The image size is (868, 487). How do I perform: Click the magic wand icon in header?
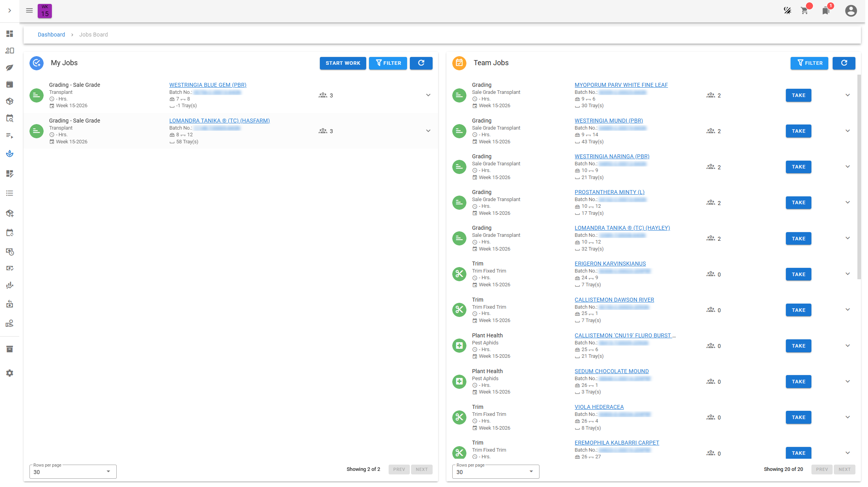click(787, 11)
